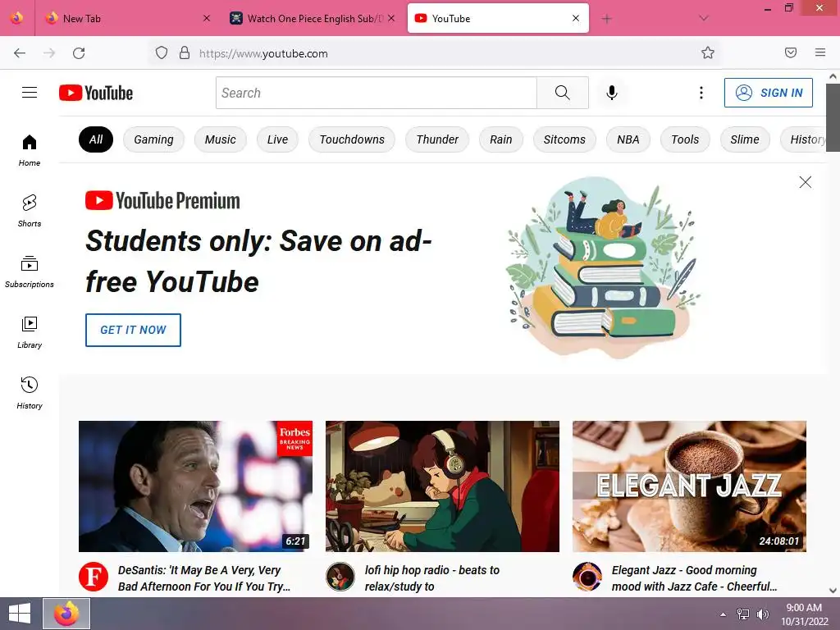The height and width of the screenshot is (630, 840).
Task: Select the Thunder filter chip
Action: (437, 139)
